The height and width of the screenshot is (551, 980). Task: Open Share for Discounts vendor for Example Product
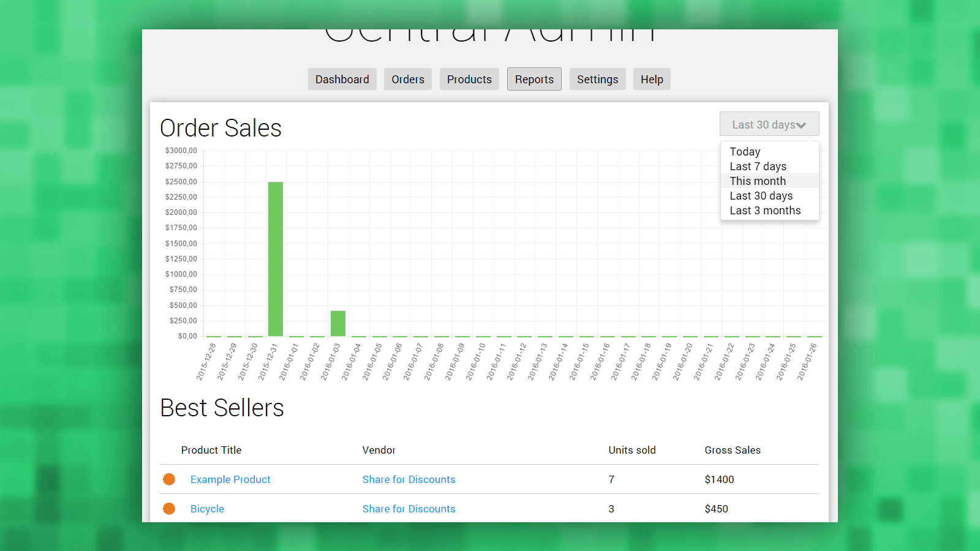click(409, 479)
